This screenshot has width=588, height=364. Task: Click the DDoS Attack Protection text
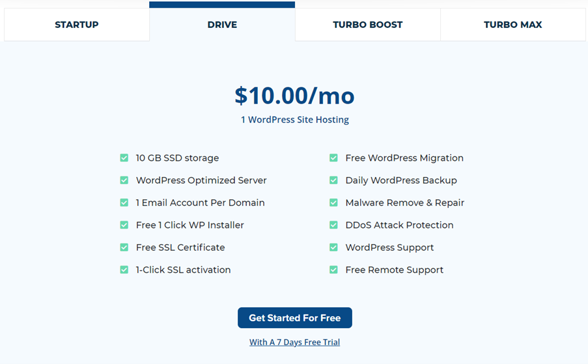pyautogui.click(x=399, y=225)
